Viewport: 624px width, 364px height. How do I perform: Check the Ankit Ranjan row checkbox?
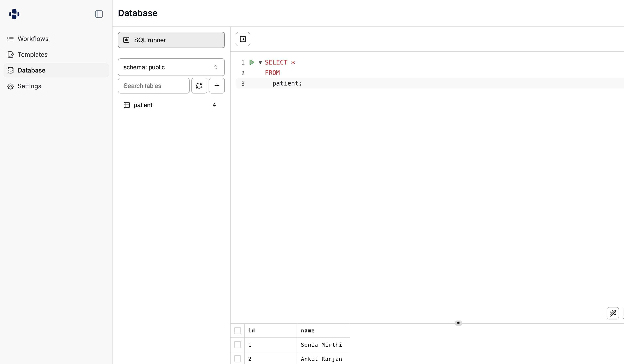click(237, 359)
